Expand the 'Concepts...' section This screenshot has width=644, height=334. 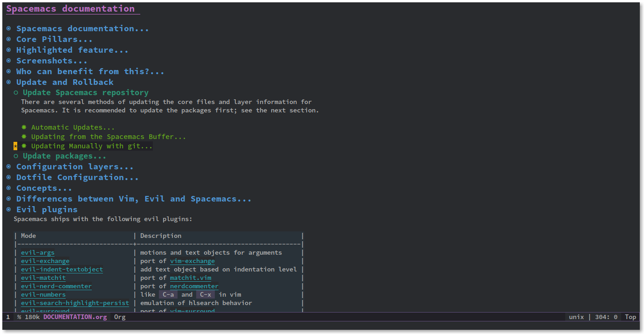point(44,188)
